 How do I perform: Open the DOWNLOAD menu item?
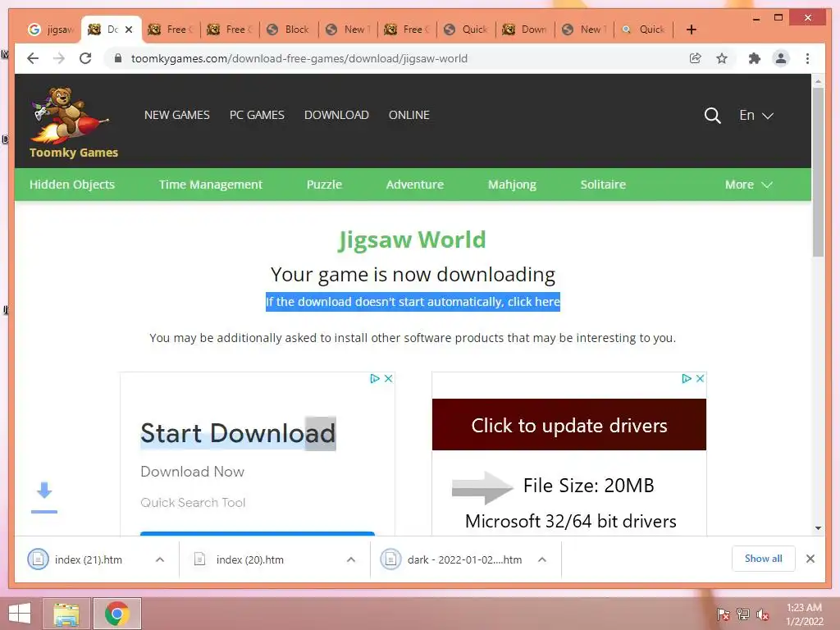coord(336,115)
